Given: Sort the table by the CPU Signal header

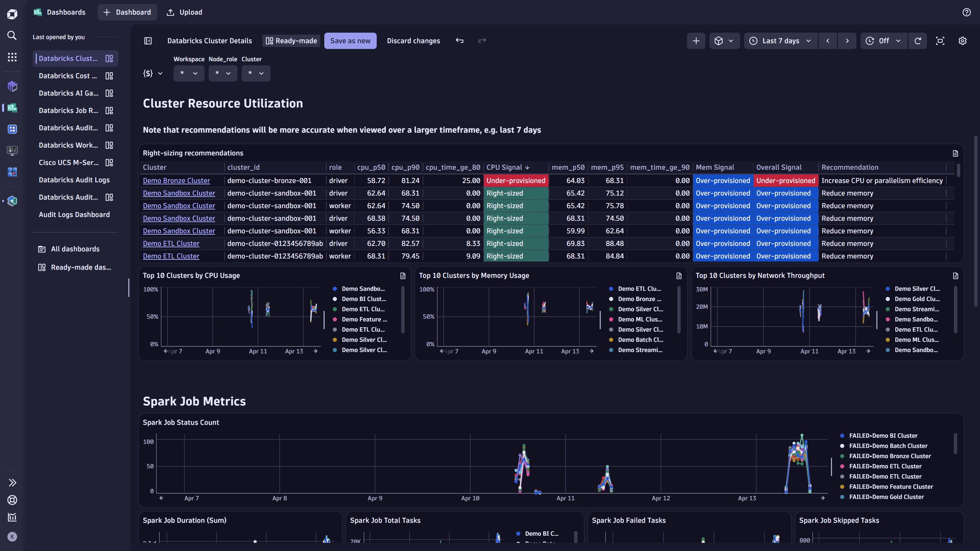Looking at the screenshot, I should click(x=507, y=167).
